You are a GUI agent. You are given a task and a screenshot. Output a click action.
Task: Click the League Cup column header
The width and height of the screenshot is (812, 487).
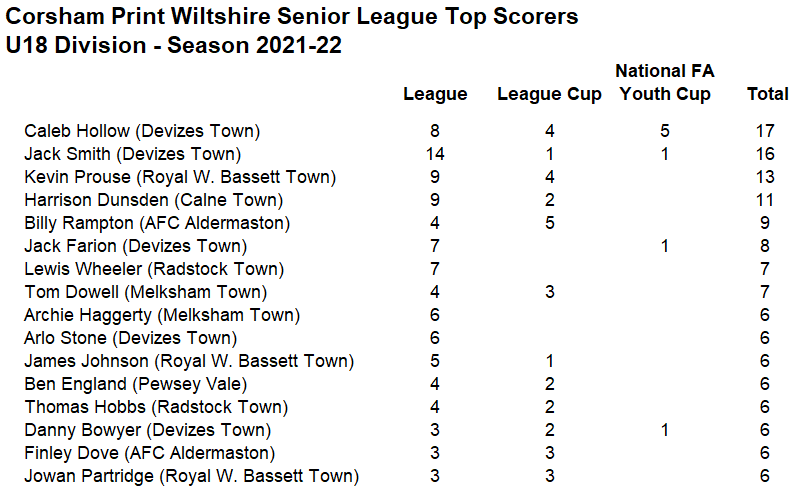coord(549,94)
